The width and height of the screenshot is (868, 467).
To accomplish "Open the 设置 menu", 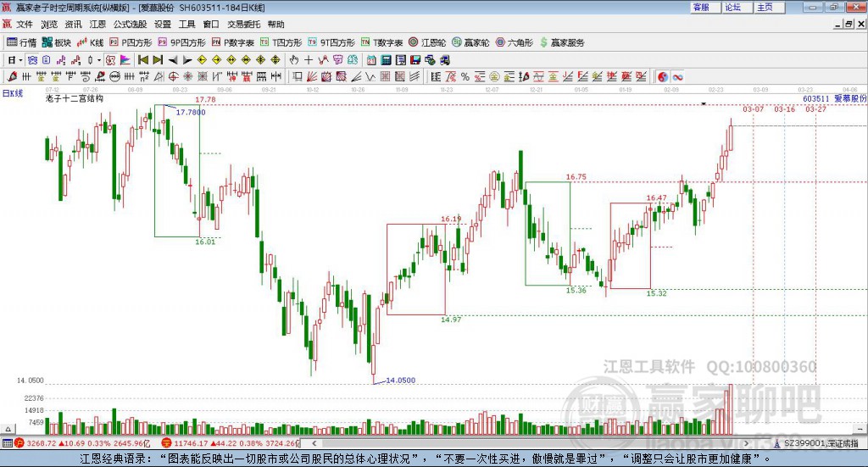I will pyautogui.click(x=163, y=25).
